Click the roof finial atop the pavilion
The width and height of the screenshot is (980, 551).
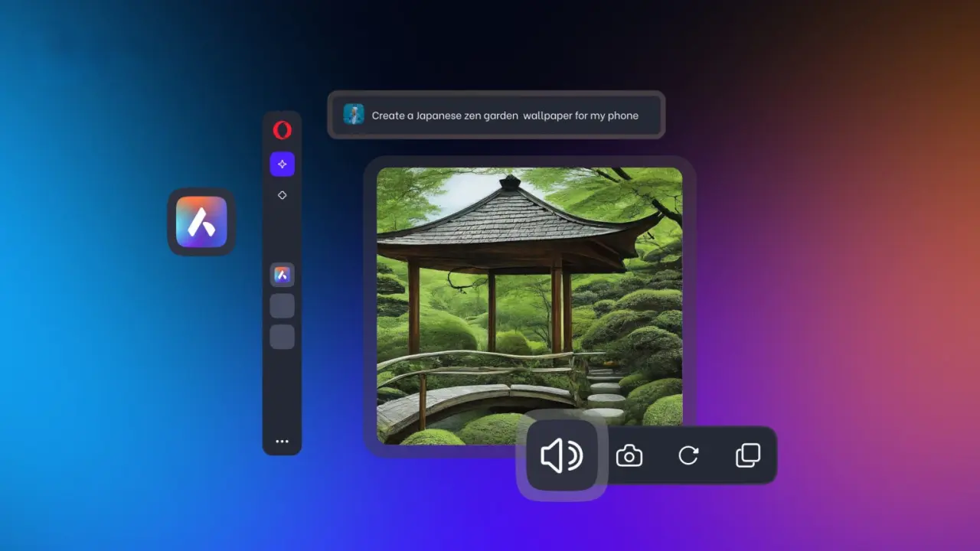(510, 182)
